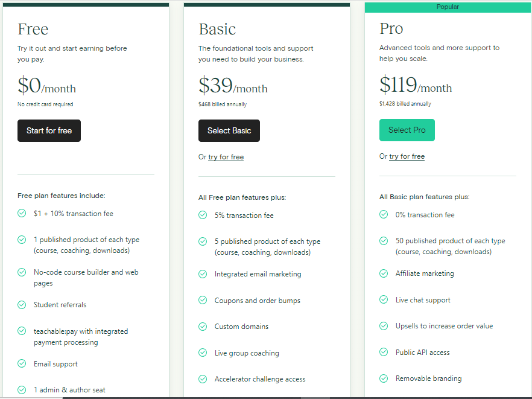Viewport: 532px width, 399px height.
Task: Click the checkmark icon next to Public API access
Action: pos(384,353)
